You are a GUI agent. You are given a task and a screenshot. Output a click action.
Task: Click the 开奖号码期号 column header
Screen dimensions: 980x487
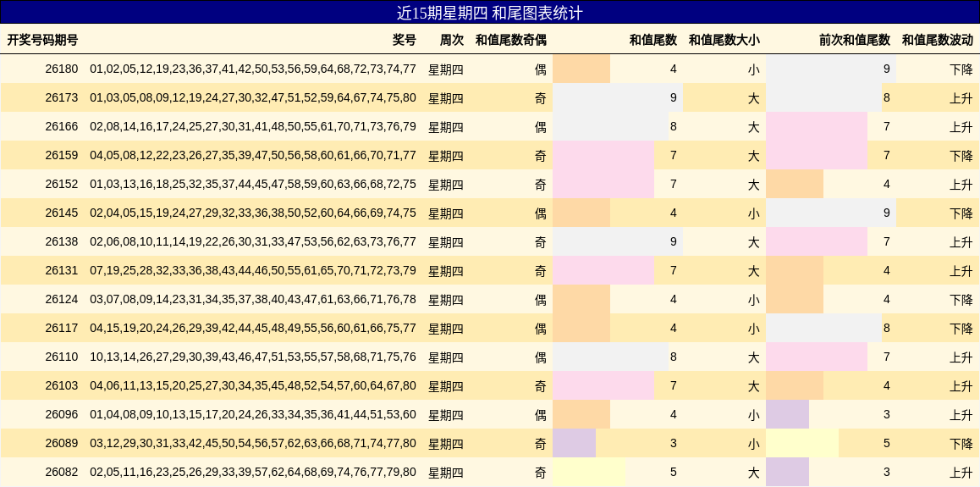(42, 41)
